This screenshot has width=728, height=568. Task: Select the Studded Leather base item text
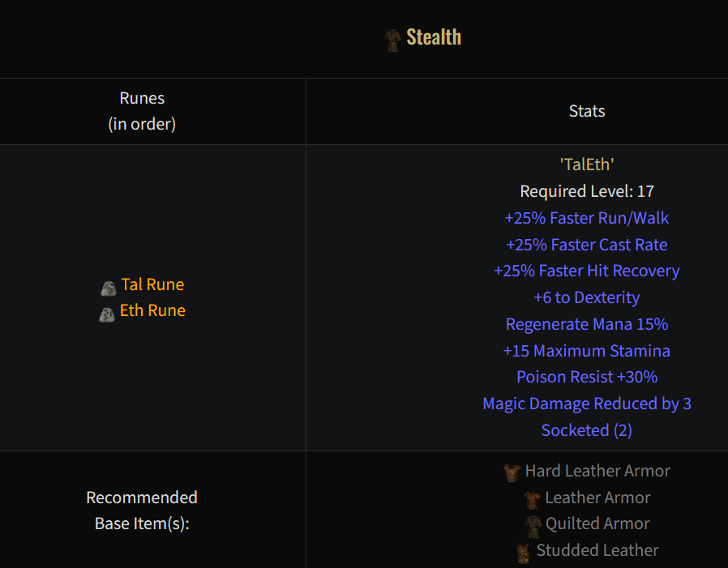point(597,550)
